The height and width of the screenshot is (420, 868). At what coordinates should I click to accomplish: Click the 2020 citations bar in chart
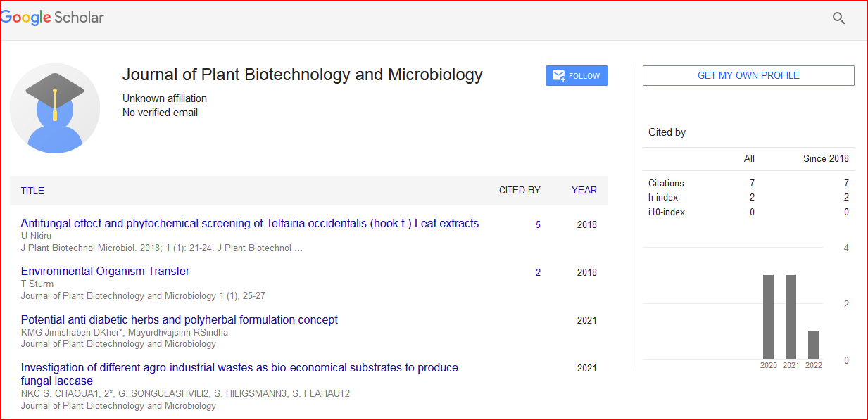point(769,317)
